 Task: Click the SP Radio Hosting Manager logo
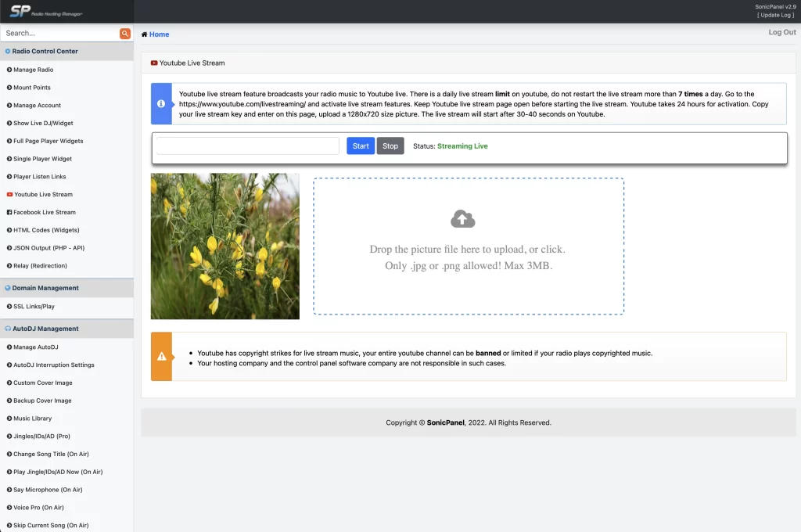click(x=46, y=11)
